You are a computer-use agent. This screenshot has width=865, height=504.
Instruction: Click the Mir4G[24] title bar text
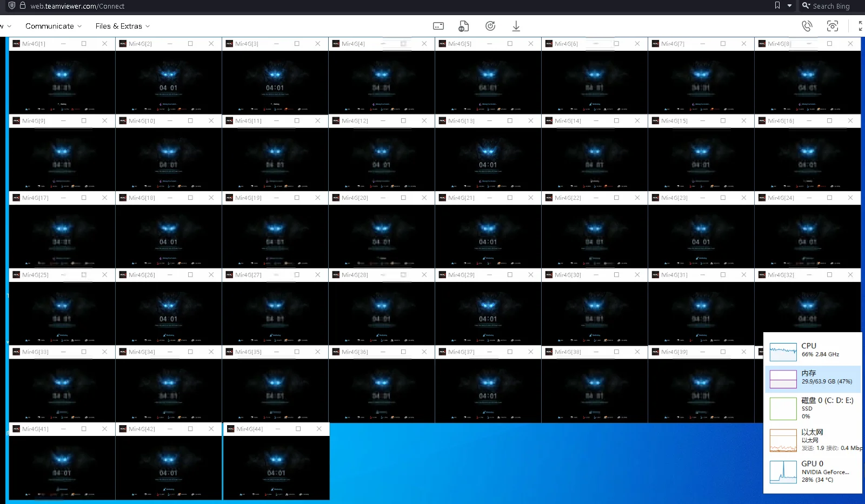pyautogui.click(x=781, y=198)
